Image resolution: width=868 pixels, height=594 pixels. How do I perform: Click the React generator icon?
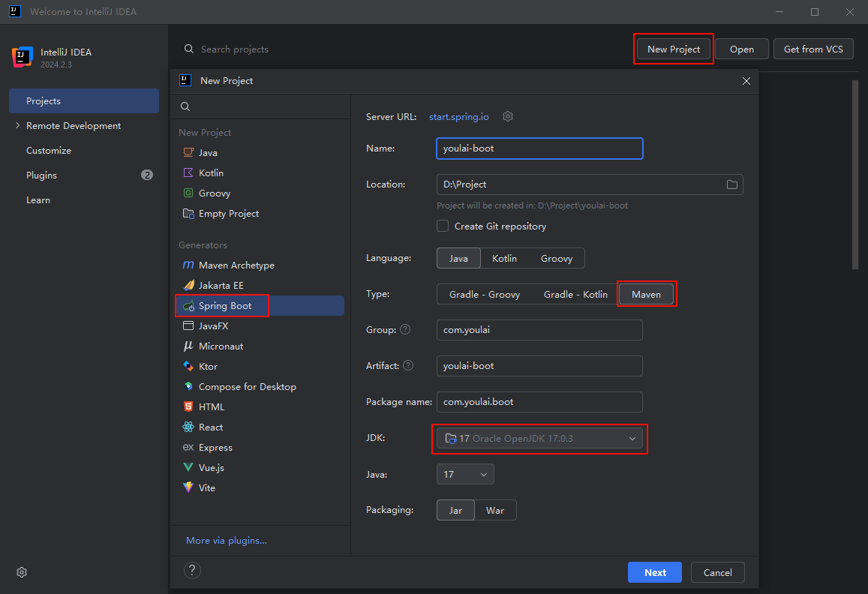[x=188, y=427]
